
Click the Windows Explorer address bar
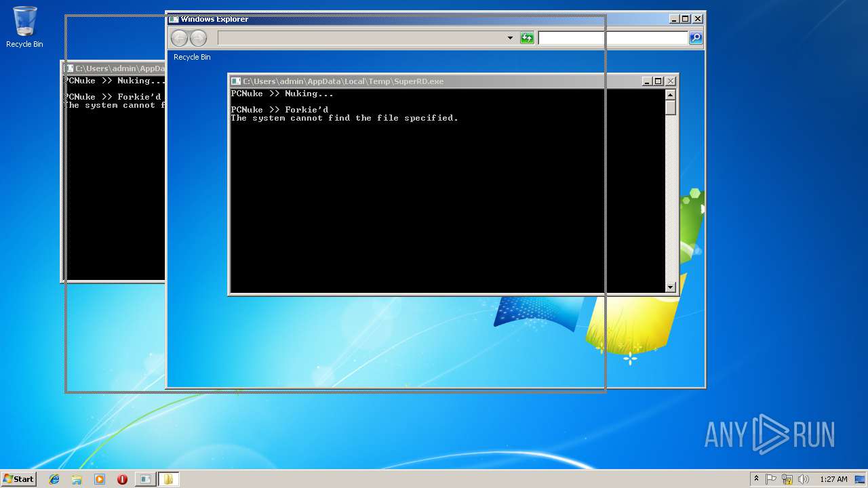[367, 38]
